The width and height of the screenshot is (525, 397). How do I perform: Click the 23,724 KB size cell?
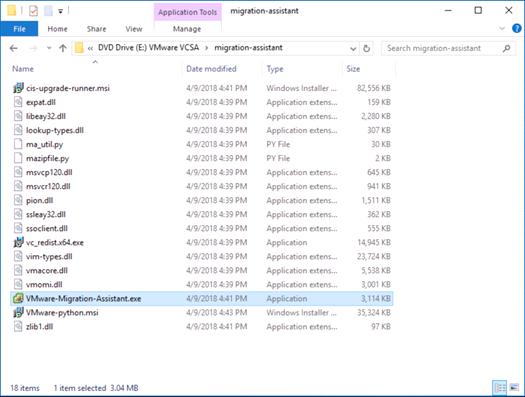374,256
